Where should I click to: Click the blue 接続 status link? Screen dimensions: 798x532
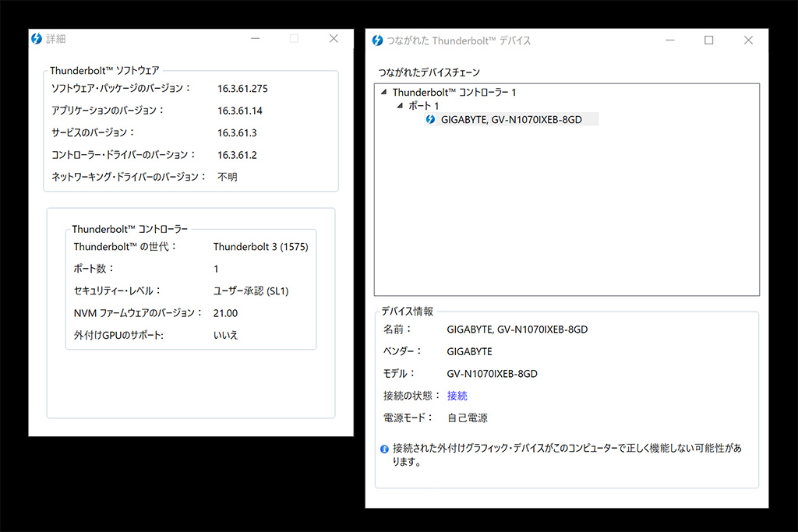click(x=457, y=396)
